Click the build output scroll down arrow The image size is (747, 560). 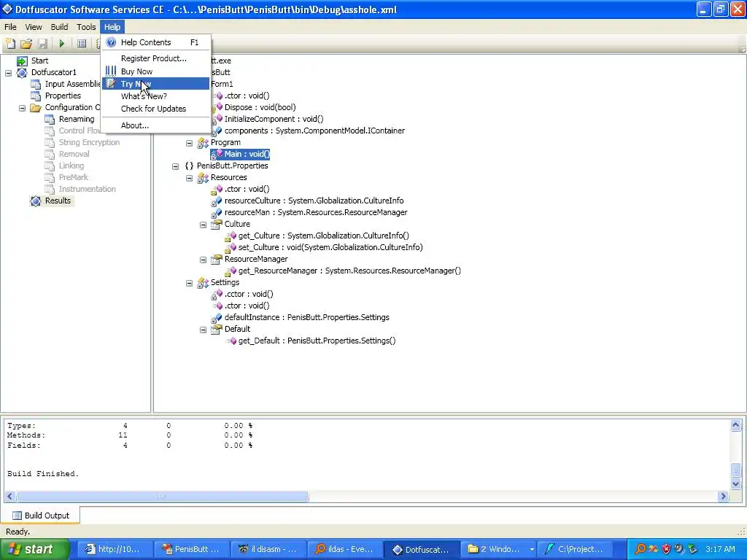pos(735,483)
